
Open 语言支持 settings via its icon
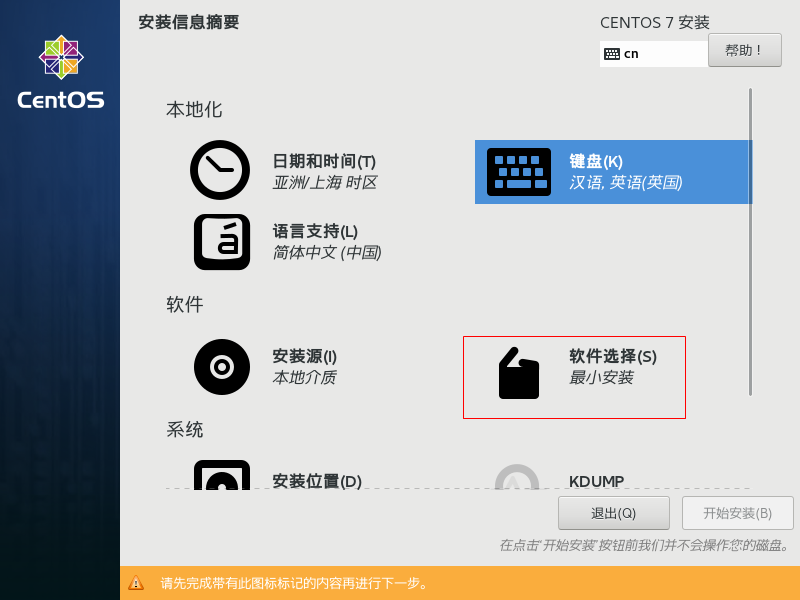(x=220, y=242)
